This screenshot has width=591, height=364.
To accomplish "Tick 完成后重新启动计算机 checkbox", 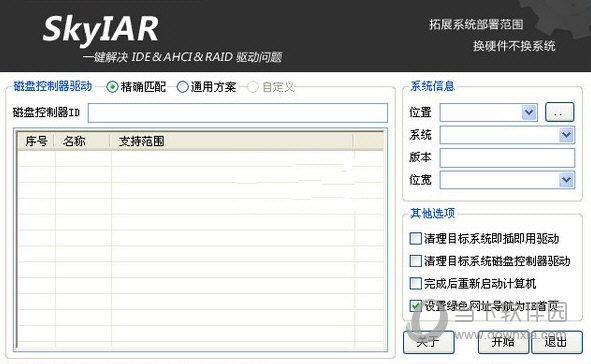I will (415, 283).
